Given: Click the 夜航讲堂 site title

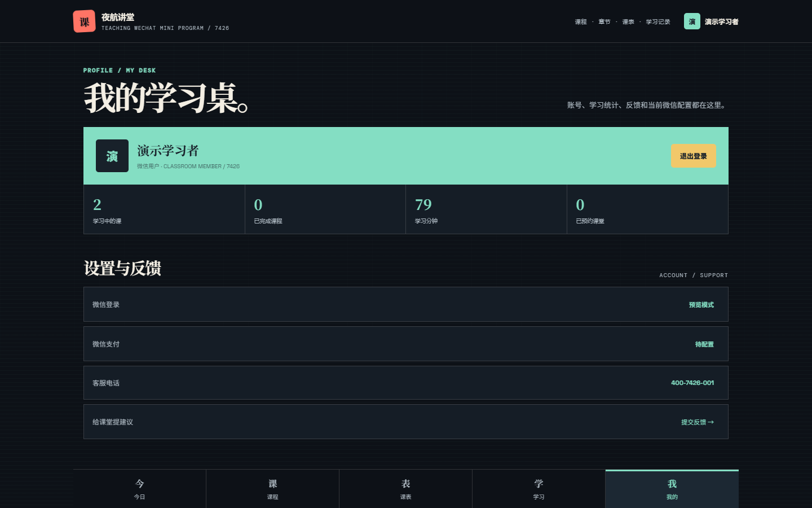Looking at the screenshot, I should pyautogui.click(x=118, y=17).
